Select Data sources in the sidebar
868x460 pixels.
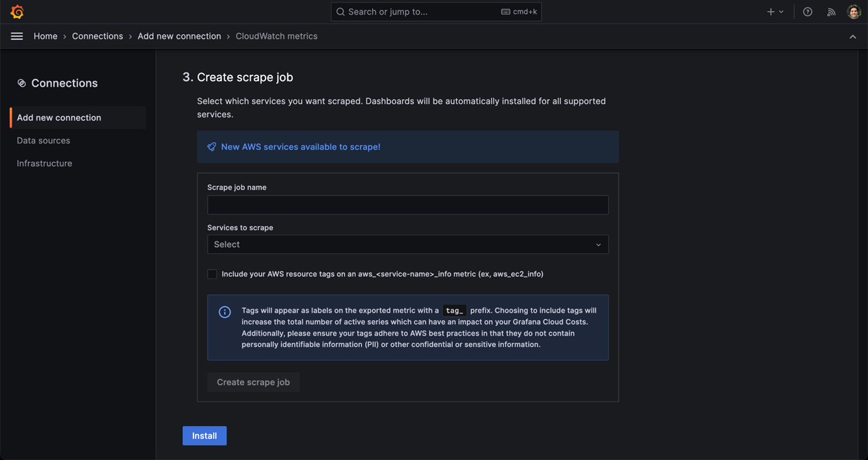tap(43, 140)
